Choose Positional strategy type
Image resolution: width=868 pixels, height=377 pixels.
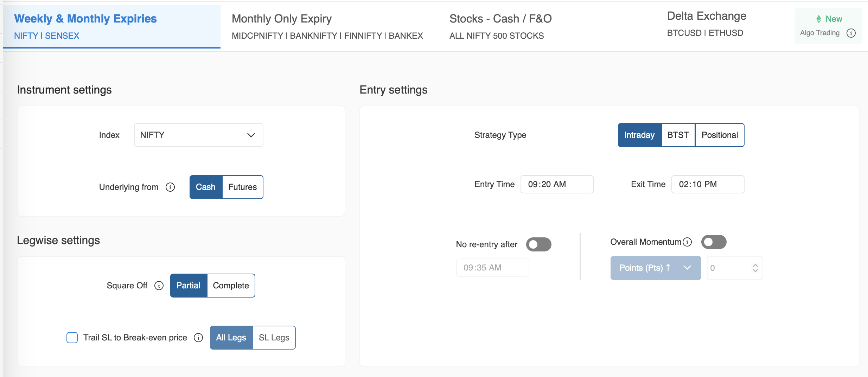[720, 135]
